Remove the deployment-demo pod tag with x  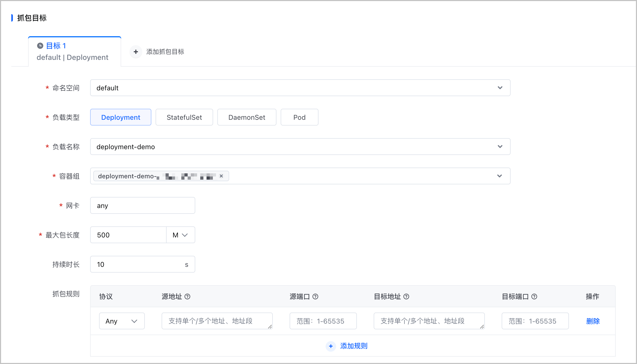click(221, 176)
